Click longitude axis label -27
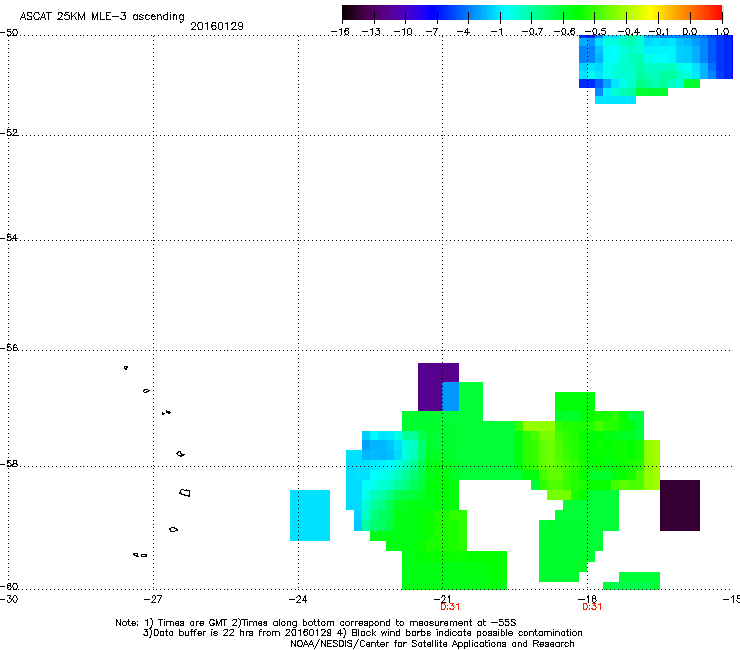 click(152, 599)
